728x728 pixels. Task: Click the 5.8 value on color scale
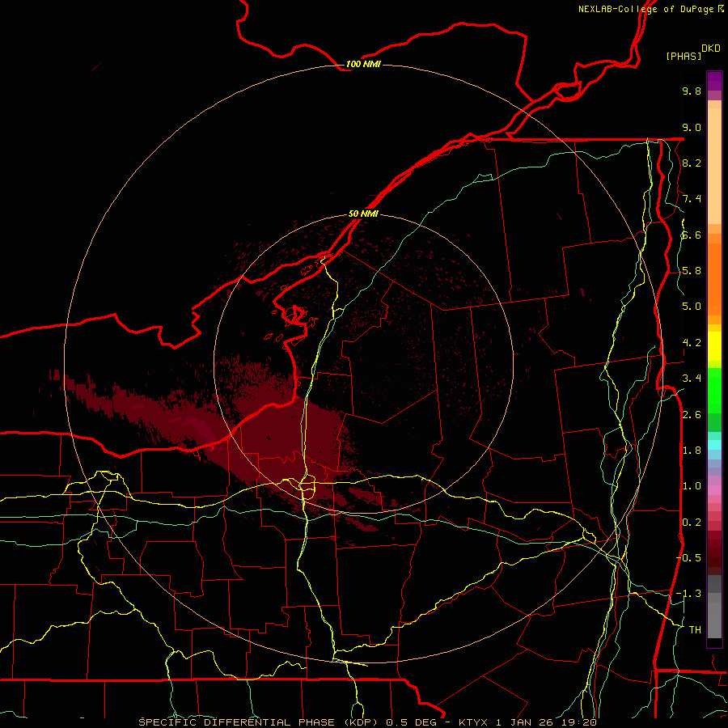tap(692, 271)
